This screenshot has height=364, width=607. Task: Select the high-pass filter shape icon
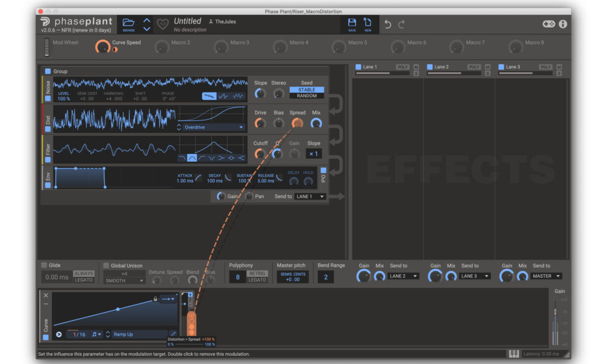202,158
